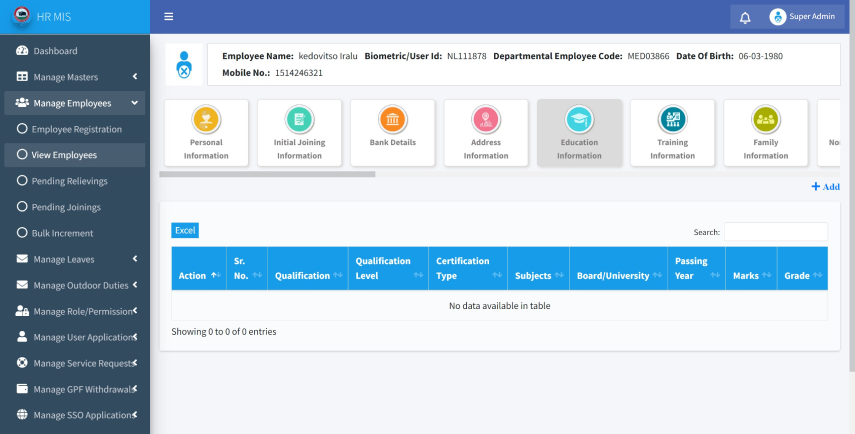Click the HR MIS logo emblem
The width and height of the screenshot is (855, 434).
(x=22, y=16)
